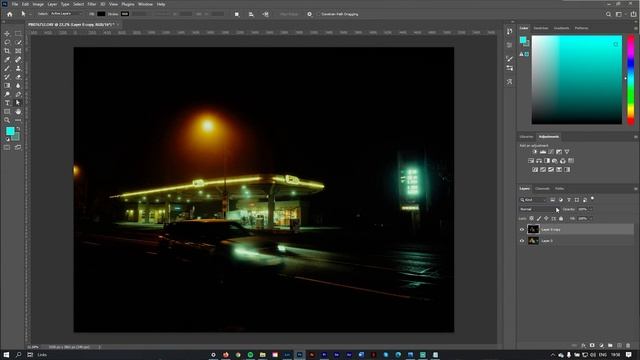Add a Brightness/Contrast adjustment
The height and width of the screenshot is (360, 640).
point(535,152)
